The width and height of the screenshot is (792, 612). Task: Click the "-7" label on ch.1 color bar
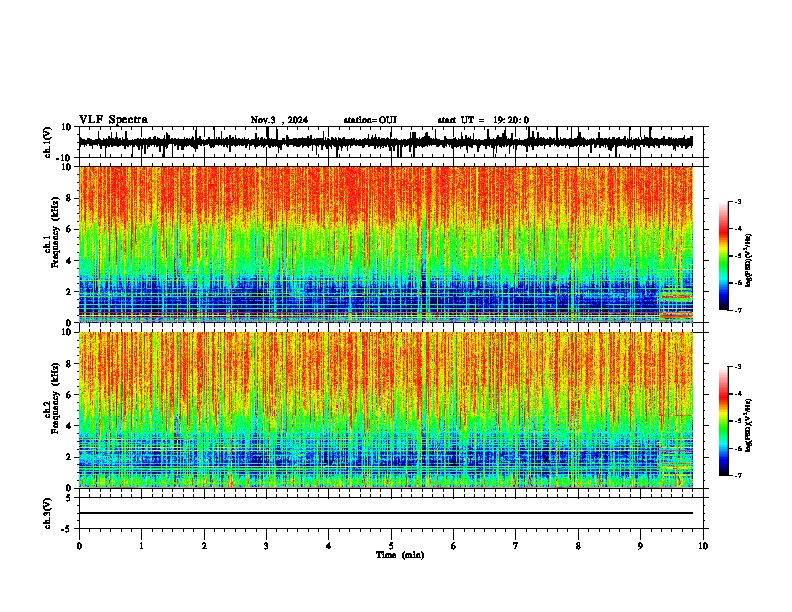[737, 310]
